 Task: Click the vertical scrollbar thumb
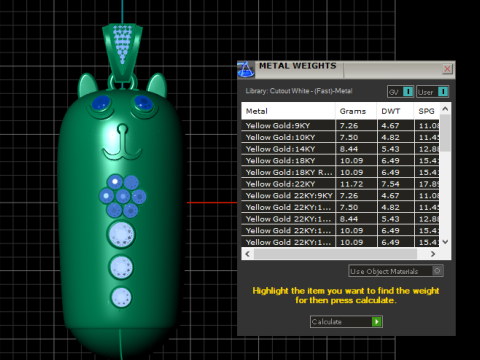[445, 133]
